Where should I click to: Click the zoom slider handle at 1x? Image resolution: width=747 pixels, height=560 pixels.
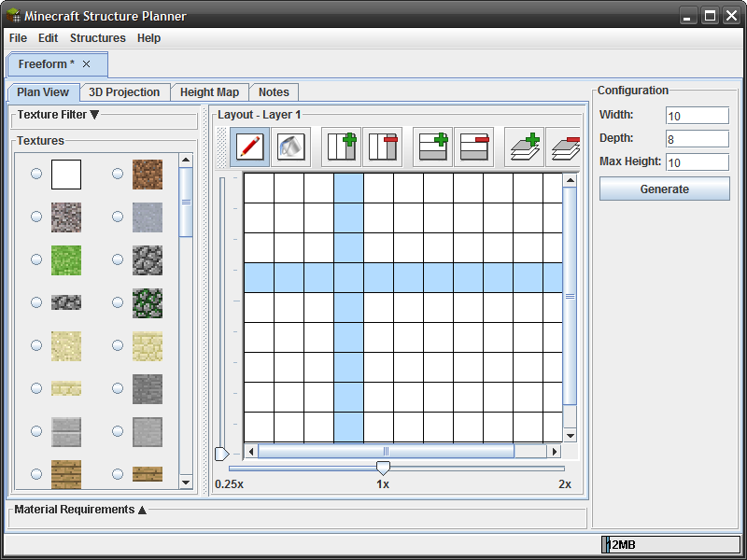383,468
